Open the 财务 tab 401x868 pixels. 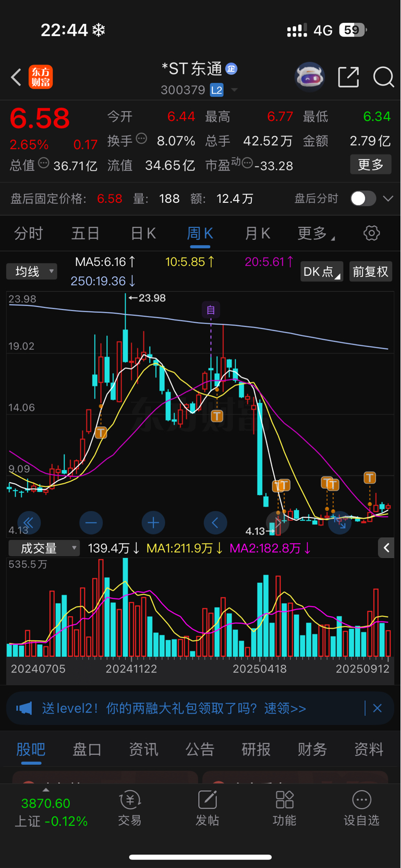[312, 749]
